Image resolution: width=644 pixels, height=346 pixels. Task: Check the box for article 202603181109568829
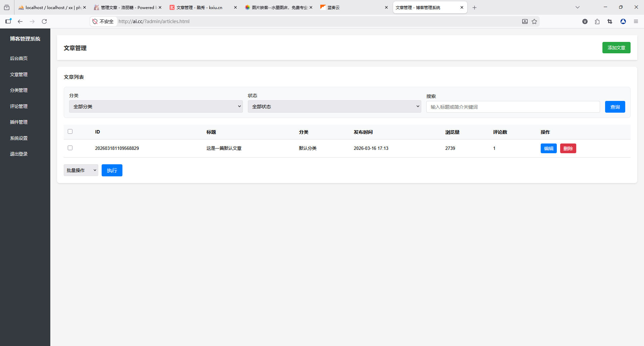coord(70,148)
